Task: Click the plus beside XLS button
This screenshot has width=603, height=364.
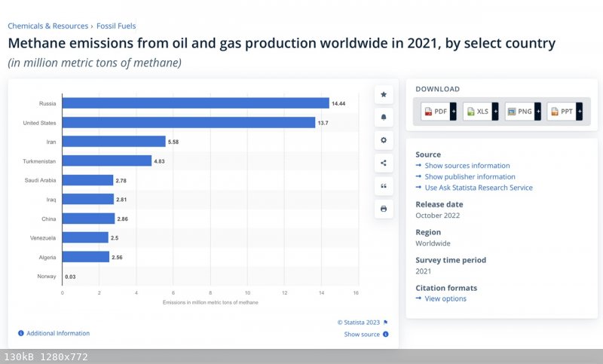Action: [495, 112]
